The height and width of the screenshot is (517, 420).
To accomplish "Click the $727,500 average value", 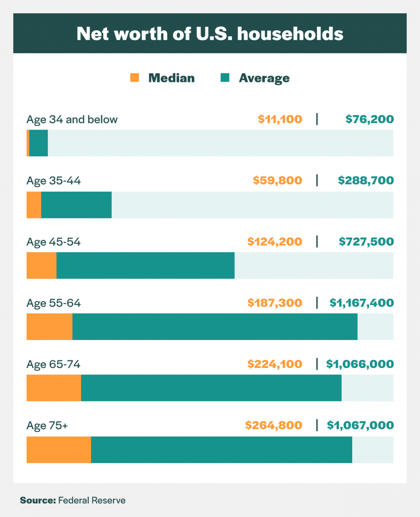I will tap(366, 242).
